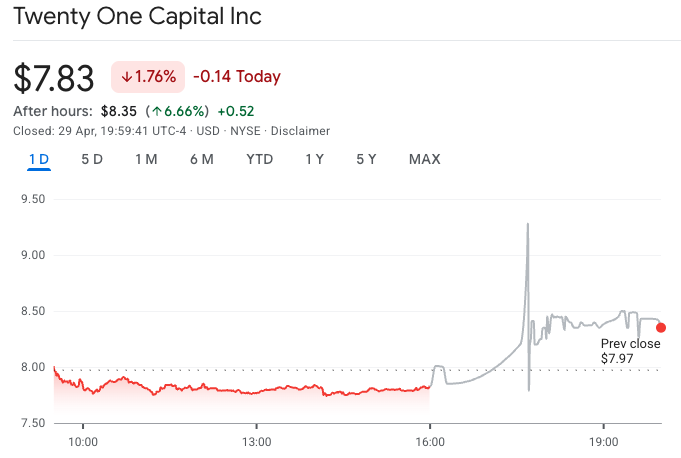Select the 1D range tab
The image size is (681, 458).
click(39, 159)
